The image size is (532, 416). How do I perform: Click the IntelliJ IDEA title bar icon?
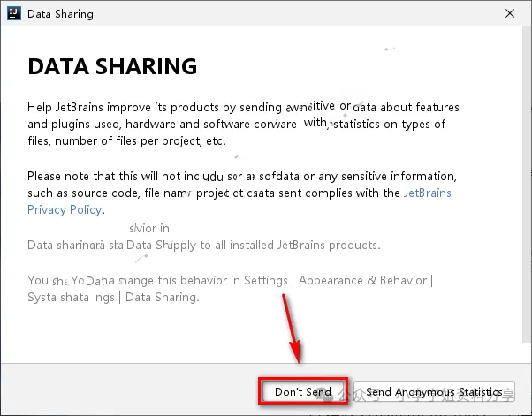14,13
